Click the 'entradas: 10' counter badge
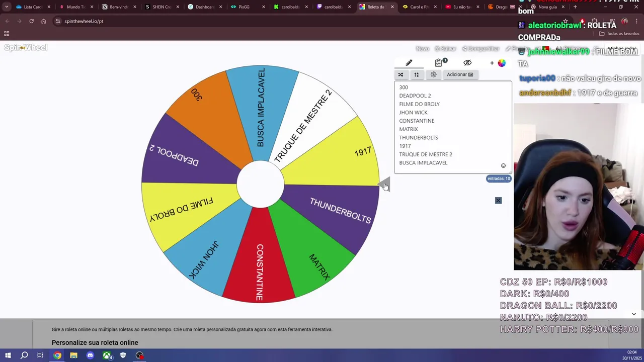 [x=499, y=178]
